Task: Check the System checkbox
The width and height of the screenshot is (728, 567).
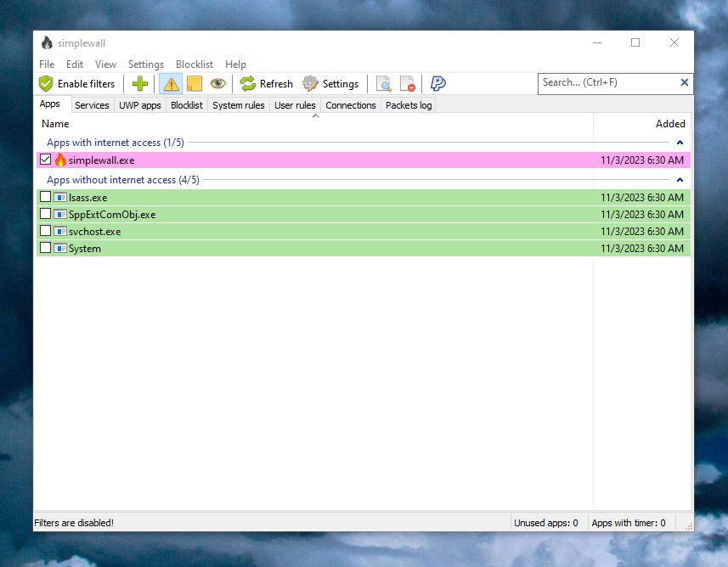Action: [x=45, y=248]
